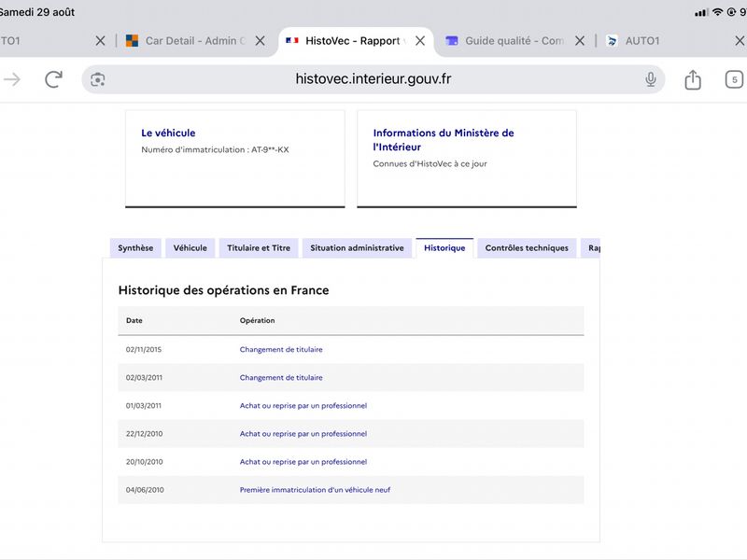The image size is (747, 560).
Task: Open the share sheet icon
Action: (x=693, y=79)
